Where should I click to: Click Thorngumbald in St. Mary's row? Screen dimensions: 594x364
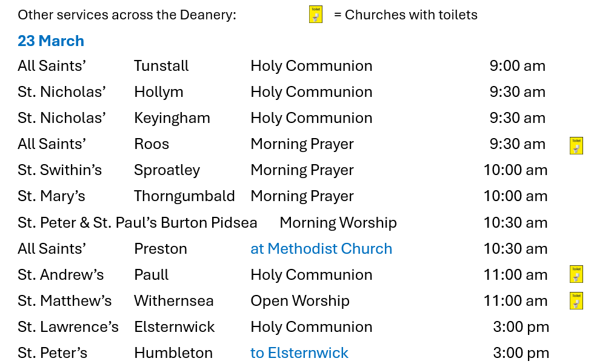click(x=184, y=196)
